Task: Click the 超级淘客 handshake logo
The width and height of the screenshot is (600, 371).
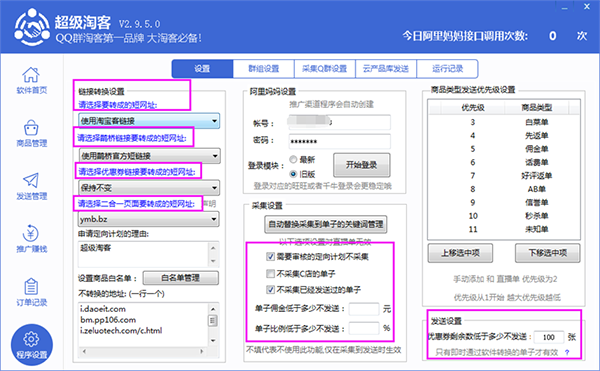Action: coord(32,28)
